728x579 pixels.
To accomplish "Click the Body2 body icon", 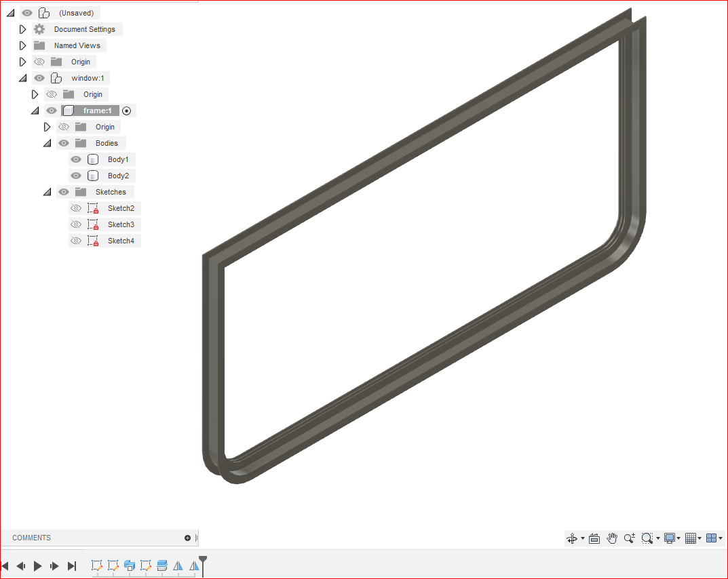I will (x=93, y=176).
